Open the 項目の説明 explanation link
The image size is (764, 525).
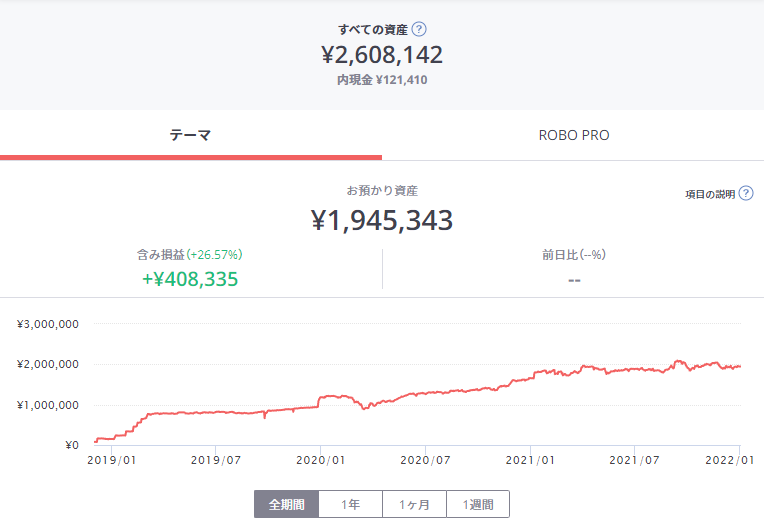pyautogui.click(x=710, y=194)
